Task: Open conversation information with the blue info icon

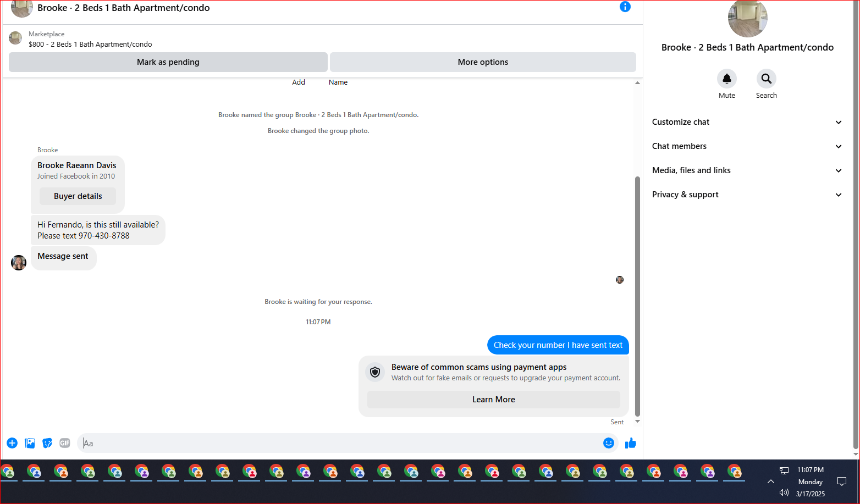Action: 625,7
